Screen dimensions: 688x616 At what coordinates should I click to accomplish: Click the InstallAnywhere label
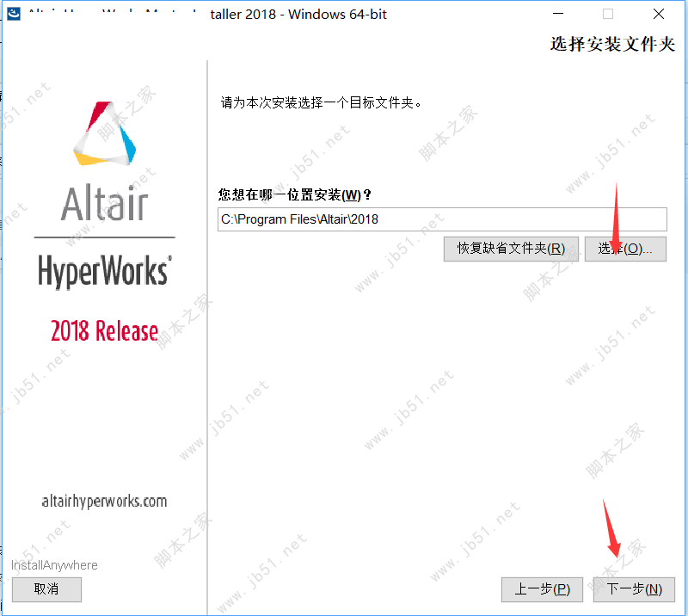click(x=54, y=565)
